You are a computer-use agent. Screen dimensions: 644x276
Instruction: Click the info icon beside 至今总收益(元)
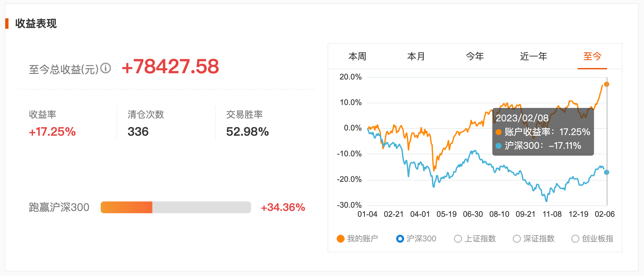(105, 68)
